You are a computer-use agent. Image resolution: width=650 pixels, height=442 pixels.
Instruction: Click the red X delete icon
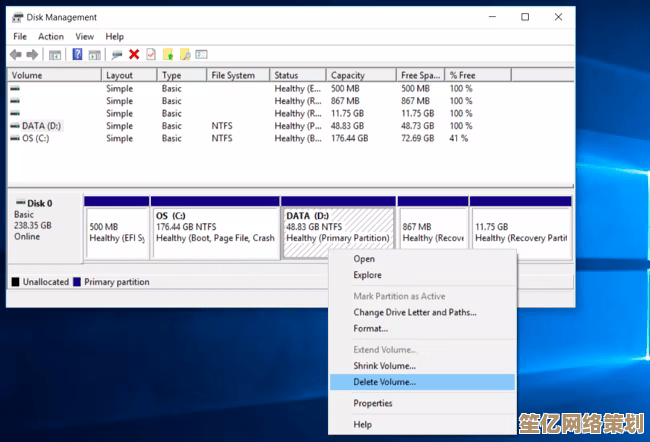tap(134, 54)
